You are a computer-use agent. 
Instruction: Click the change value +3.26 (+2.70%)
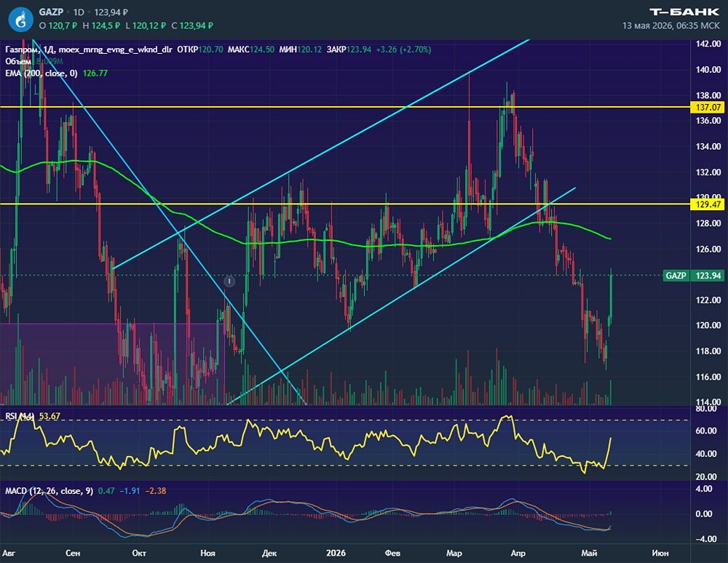click(x=403, y=49)
